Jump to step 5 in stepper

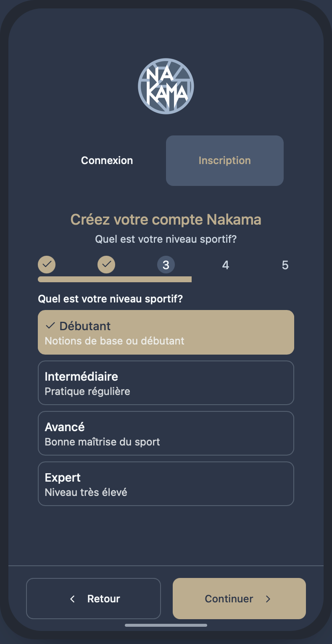pyautogui.click(x=285, y=265)
